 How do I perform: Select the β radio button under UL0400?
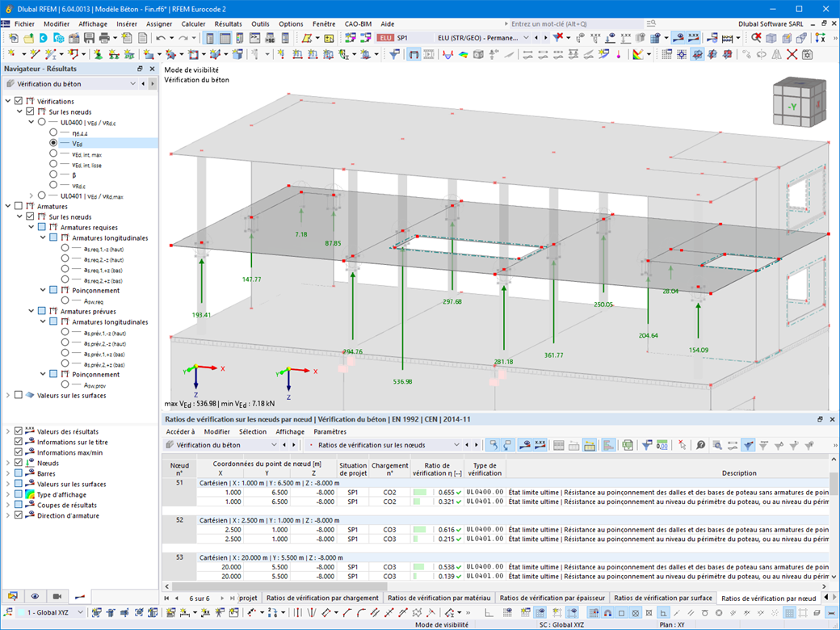click(53, 174)
